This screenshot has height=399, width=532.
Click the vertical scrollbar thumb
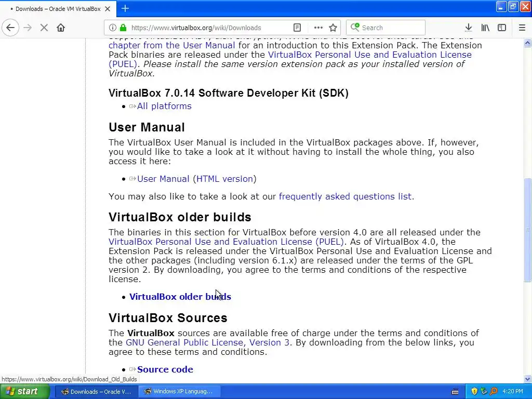click(x=528, y=230)
